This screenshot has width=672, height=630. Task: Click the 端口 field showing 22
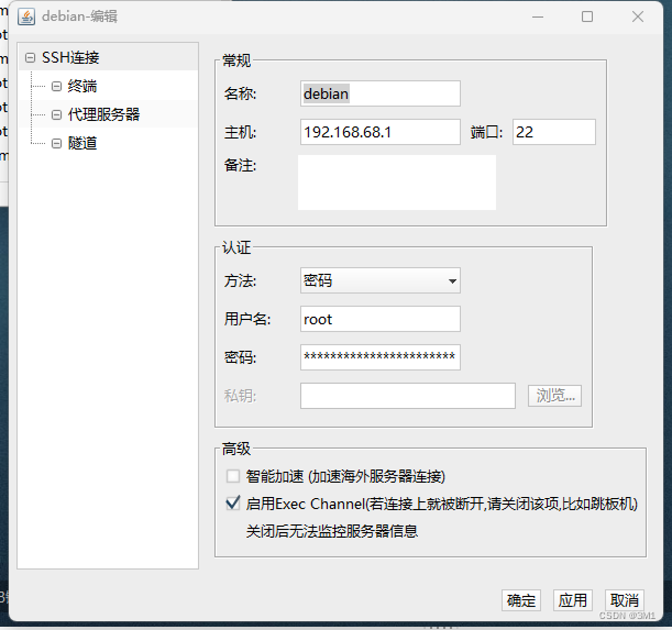pos(554,132)
